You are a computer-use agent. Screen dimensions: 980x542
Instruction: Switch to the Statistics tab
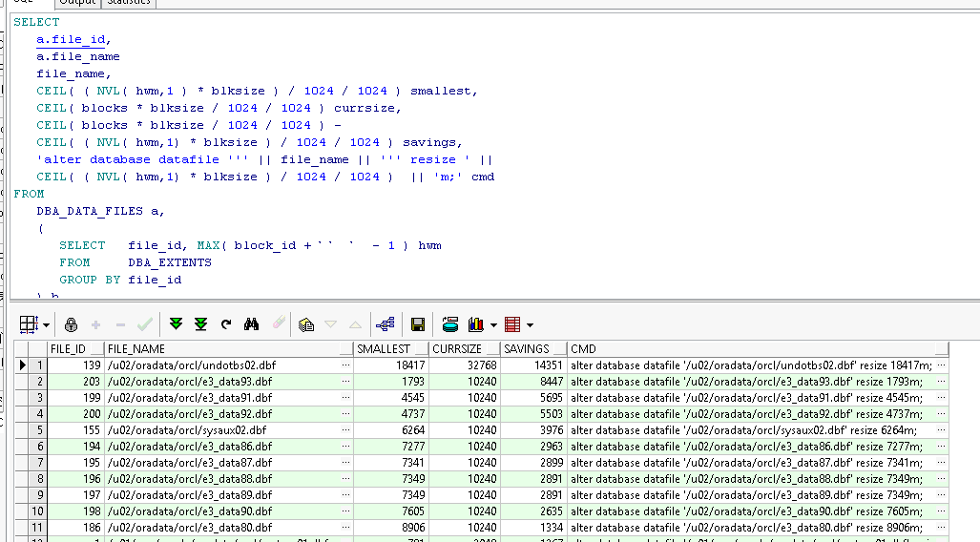tap(129, 3)
